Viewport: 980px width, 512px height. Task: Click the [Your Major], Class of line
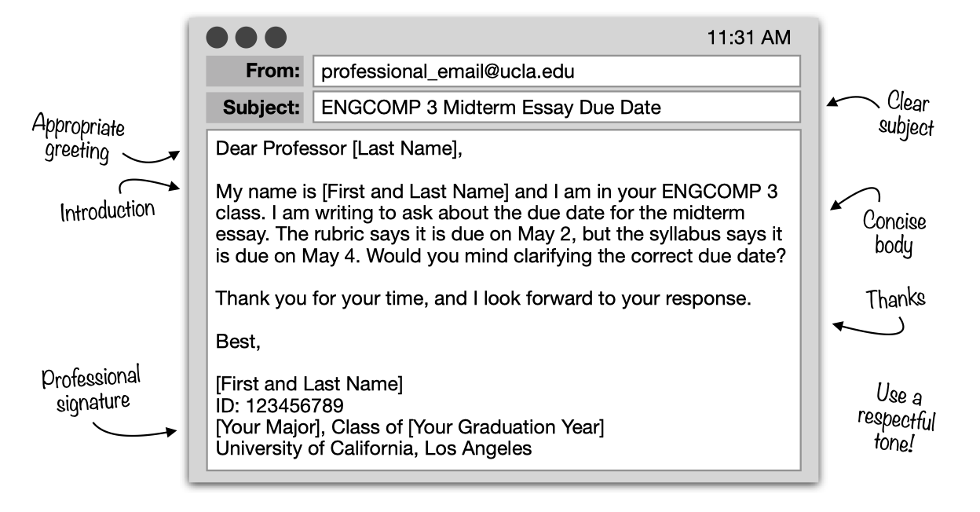pos(410,428)
